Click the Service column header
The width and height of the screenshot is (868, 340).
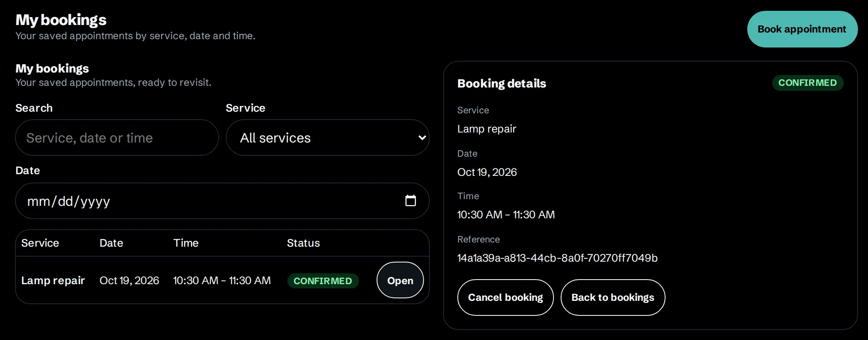(40, 243)
